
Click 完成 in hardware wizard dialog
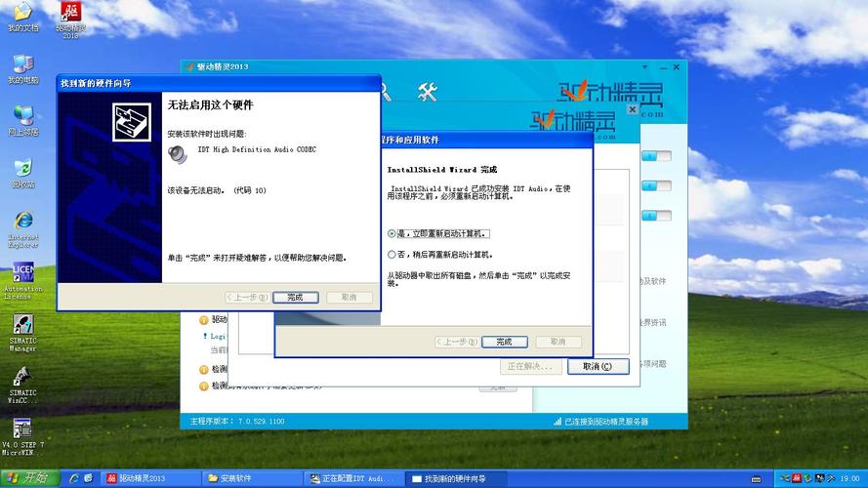(x=296, y=297)
